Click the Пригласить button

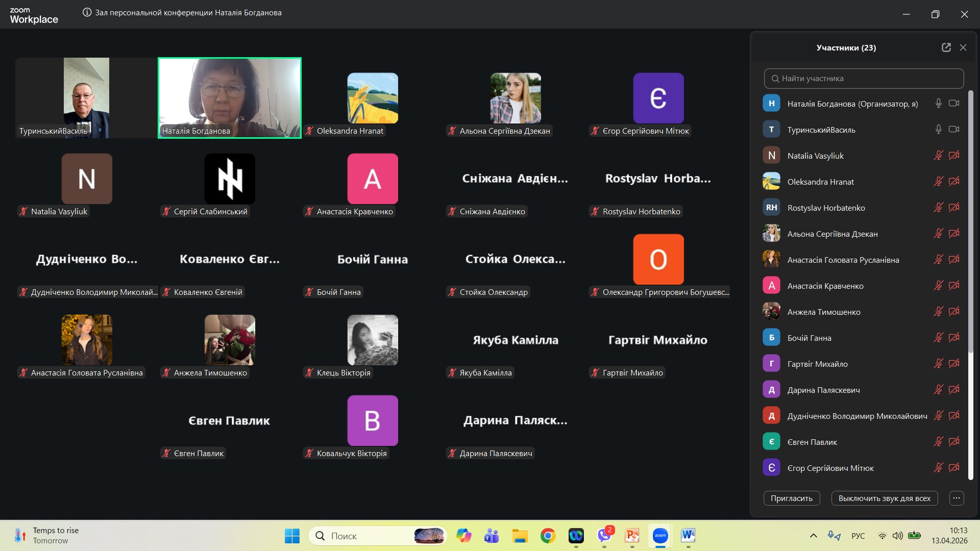pyautogui.click(x=791, y=498)
